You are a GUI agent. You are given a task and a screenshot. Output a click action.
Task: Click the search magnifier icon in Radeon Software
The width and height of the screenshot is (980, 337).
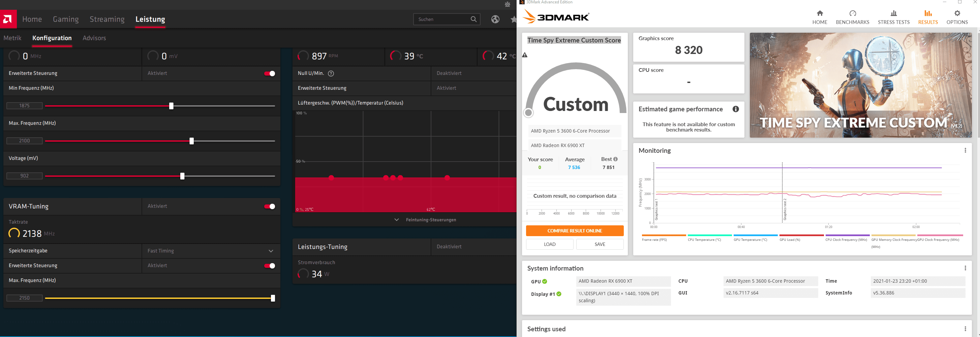473,19
